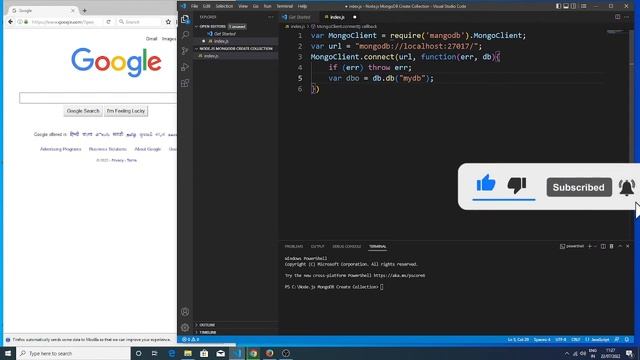The width and height of the screenshot is (640, 360).
Task: Open the Gmail link in Firefox
Action: pyautogui.click(x=151, y=39)
